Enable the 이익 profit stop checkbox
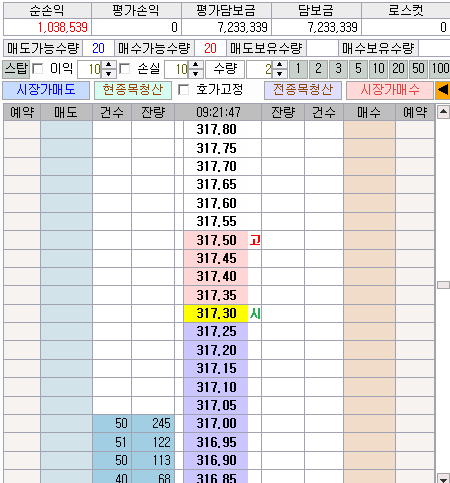Viewport: 450px width, 483px height. click(38, 69)
